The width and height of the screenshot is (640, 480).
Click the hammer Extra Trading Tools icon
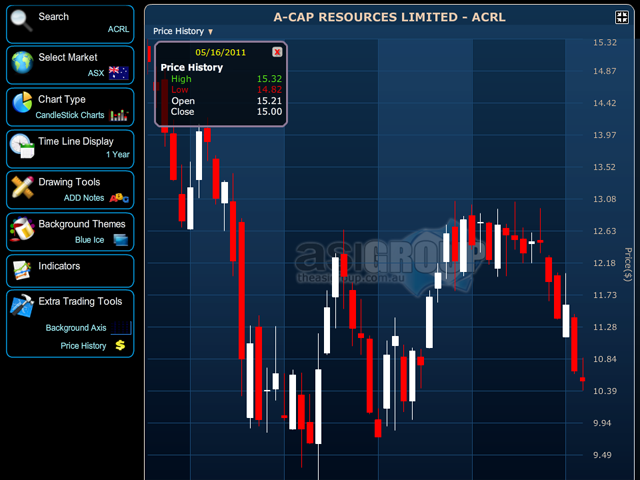coord(22,305)
